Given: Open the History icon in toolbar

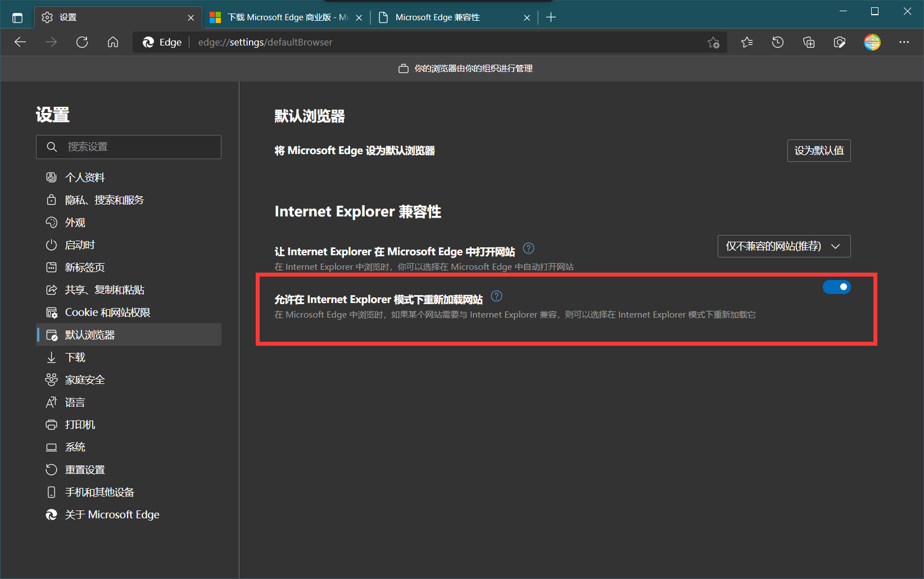Looking at the screenshot, I should tap(778, 42).
